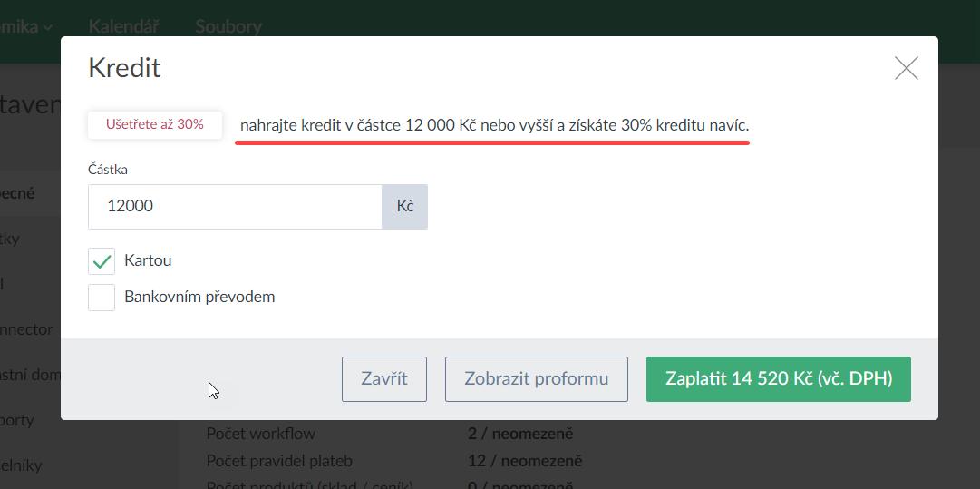
Task: Select the sidebar item showing 'astní dom'
Action: pos(29,375)
